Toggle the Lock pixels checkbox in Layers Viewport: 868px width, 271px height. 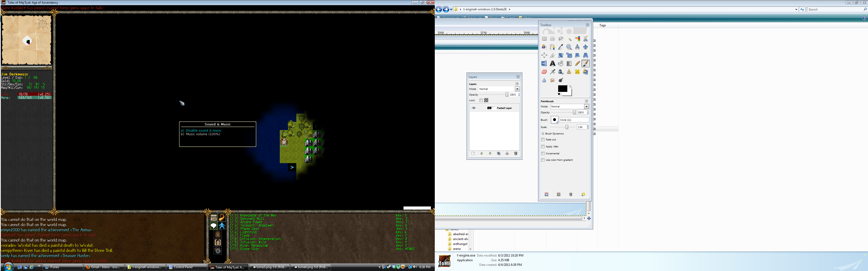481,100
